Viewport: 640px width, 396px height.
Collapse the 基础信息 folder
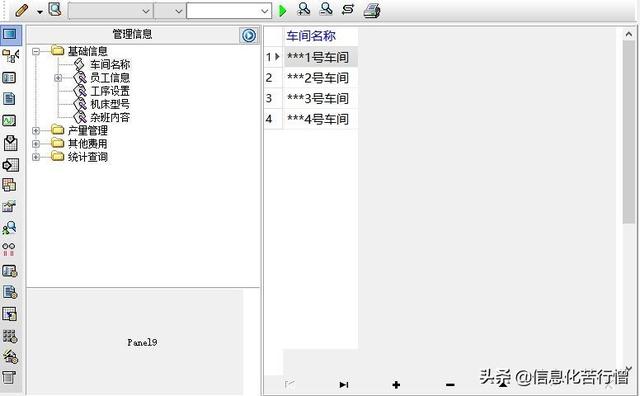coord(36,51)
